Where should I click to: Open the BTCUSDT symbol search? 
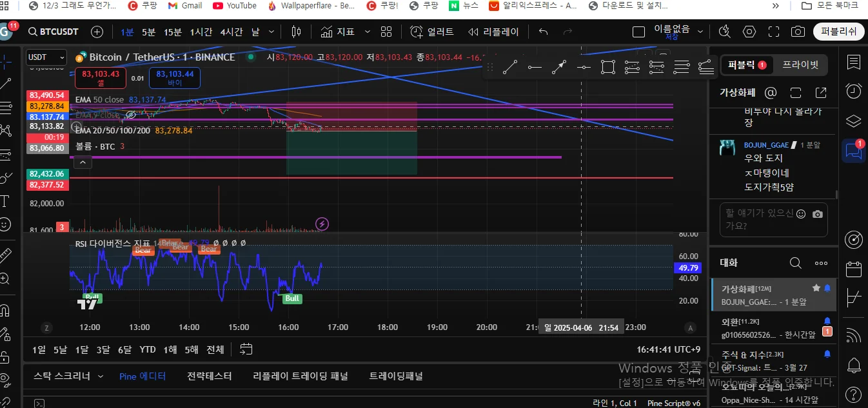tap(54, 32)
